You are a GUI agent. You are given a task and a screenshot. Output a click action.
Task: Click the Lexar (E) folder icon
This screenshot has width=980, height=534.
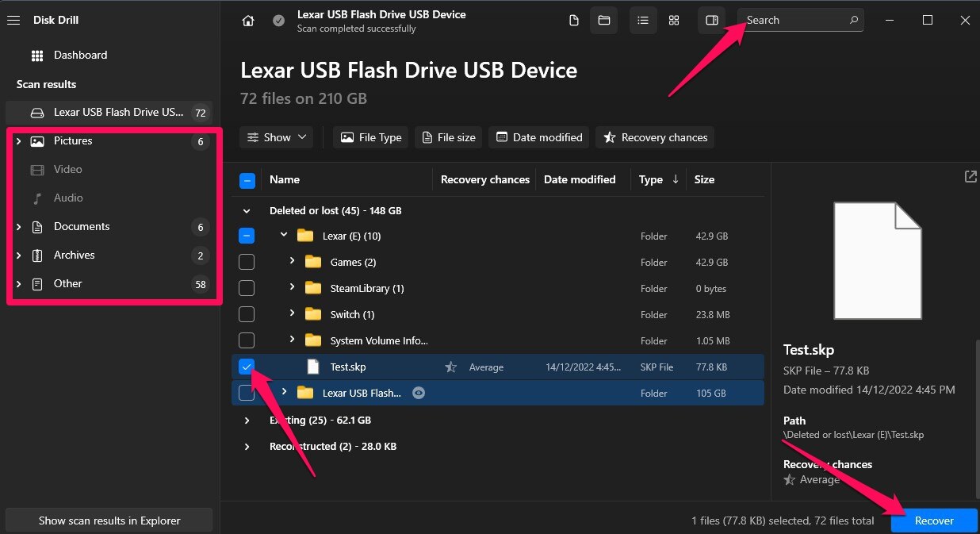(x=305, y=236)
